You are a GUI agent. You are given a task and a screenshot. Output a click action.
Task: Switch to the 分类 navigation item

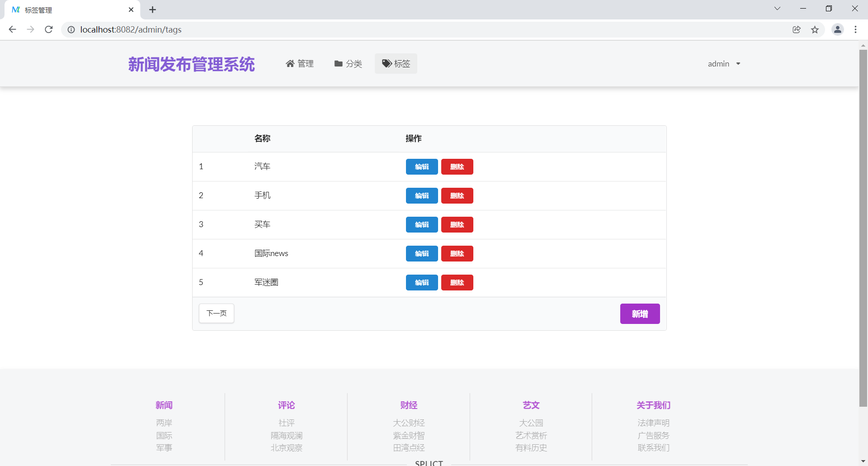coord(354,64)
